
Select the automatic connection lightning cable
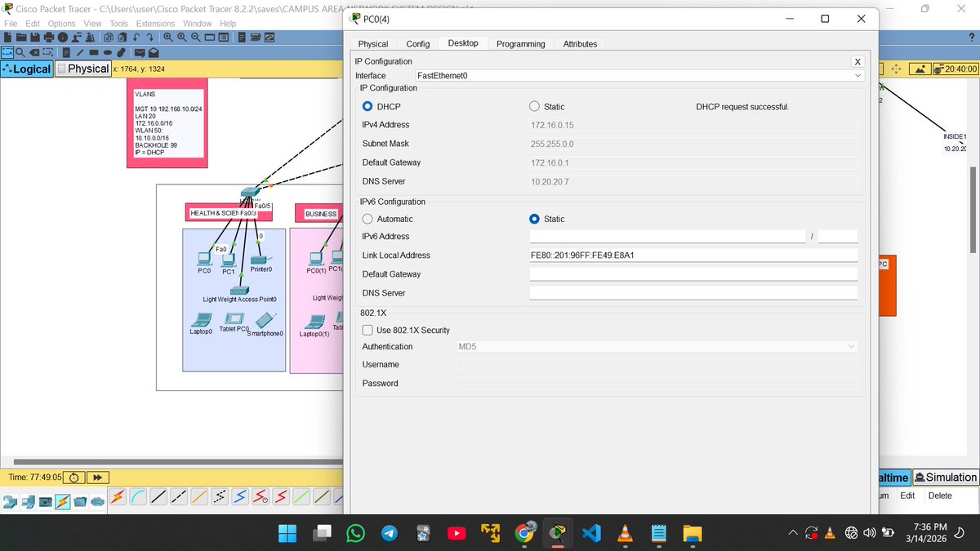click(x=118, y=496)
